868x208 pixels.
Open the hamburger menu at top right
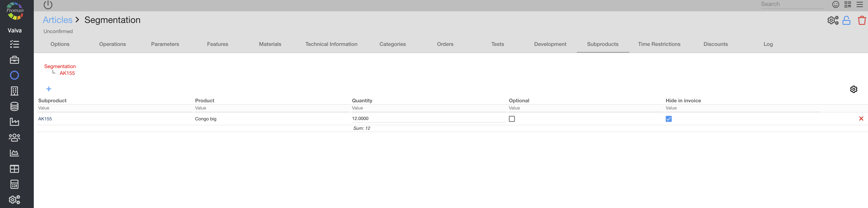[x=860, y=4]
